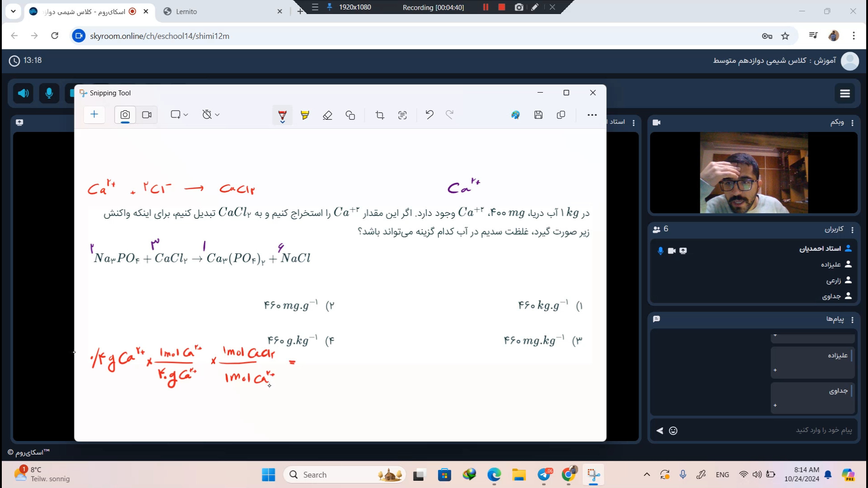Copy the snip to clipboard
Screen dimensions: 868x488
click(561, 115)
